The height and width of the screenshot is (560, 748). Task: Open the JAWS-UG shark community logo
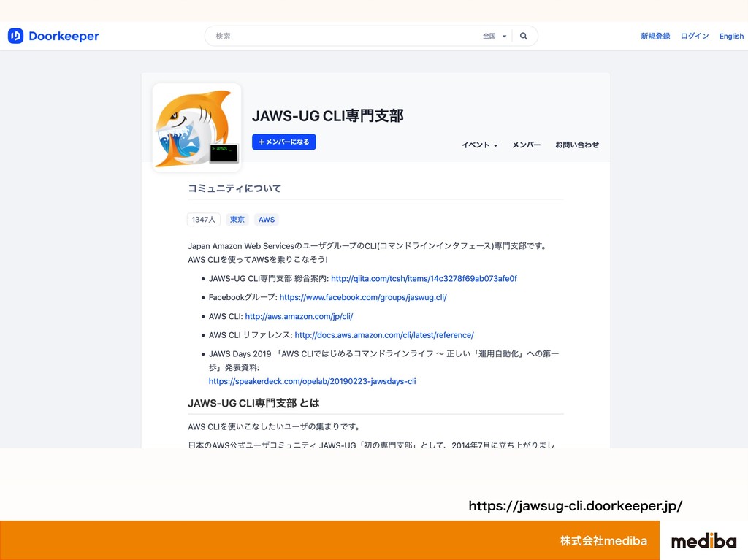pyautogui.click(x=196, y=127)
